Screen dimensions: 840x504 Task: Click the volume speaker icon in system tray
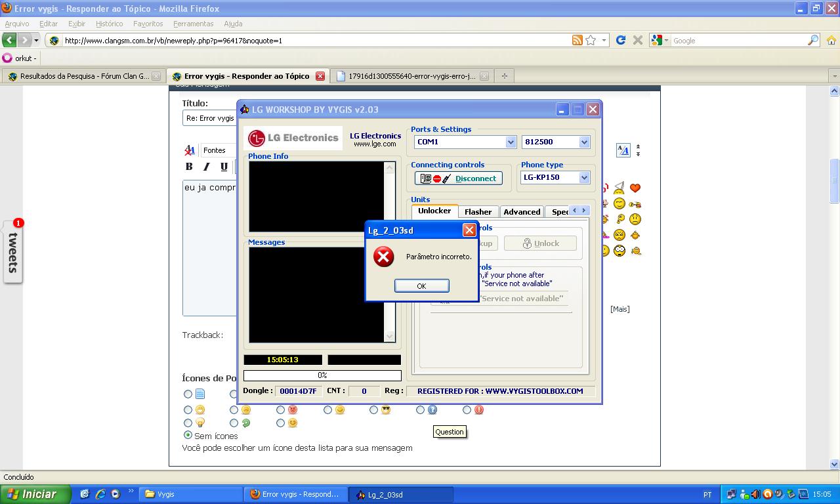[755, 494]
